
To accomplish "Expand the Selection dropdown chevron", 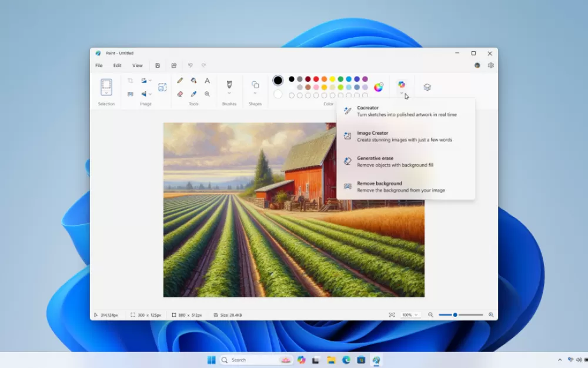I will (106, 93).
